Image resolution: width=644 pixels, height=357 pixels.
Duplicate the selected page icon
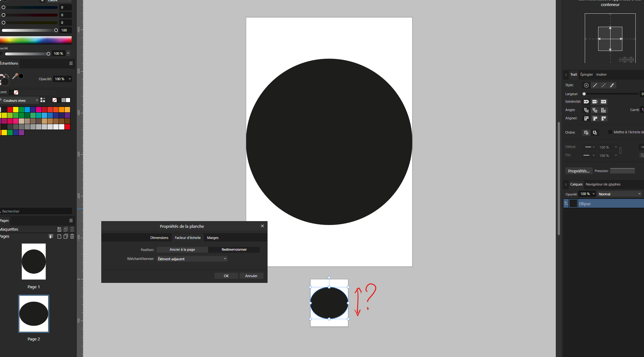66,236
